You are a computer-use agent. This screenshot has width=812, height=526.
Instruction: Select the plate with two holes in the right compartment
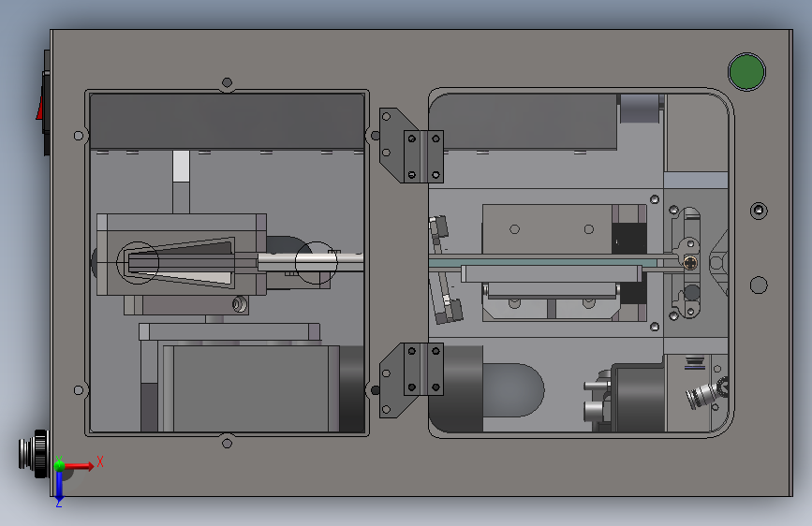547,228
